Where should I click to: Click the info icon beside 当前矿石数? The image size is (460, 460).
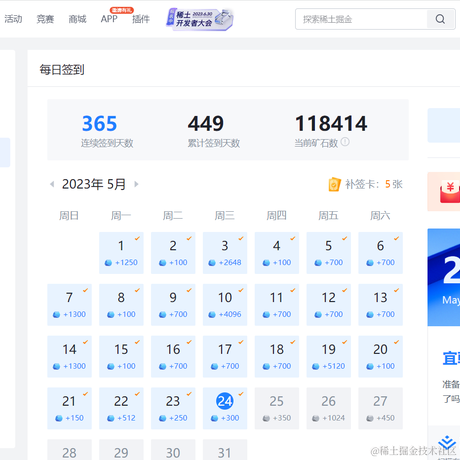345,142
